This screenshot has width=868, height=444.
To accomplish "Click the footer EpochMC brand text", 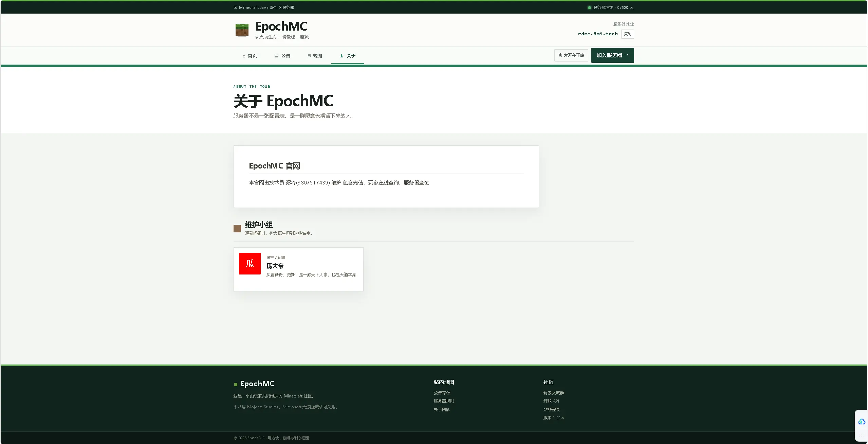I will pos(257,384).
